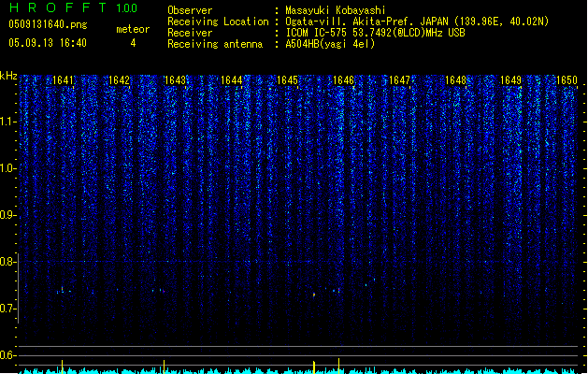Click the 1642 time marker
Screen dimensions: 588x374
coord(119,79)
